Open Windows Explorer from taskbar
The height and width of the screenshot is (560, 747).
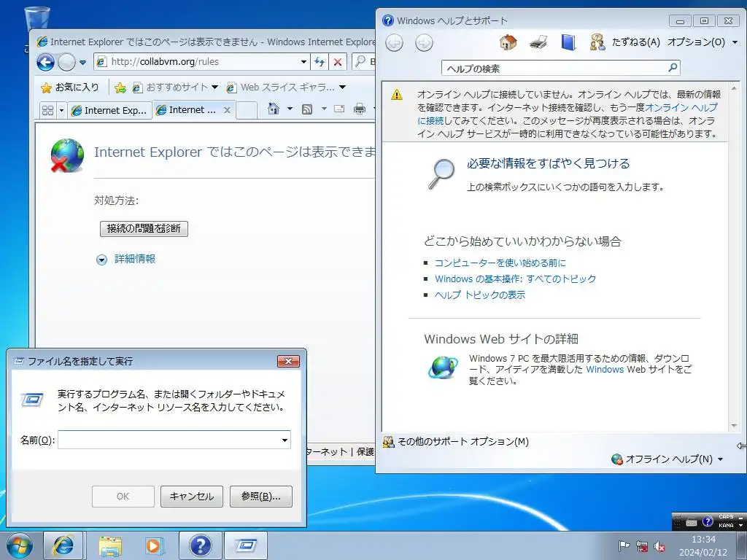coord(110,545)
